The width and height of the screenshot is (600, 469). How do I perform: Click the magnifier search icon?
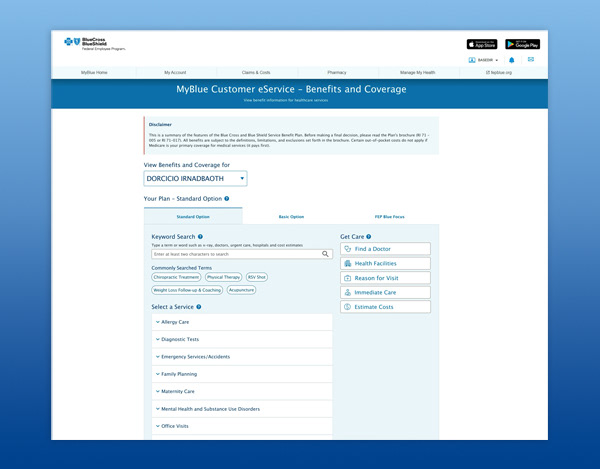click(325, 254)
